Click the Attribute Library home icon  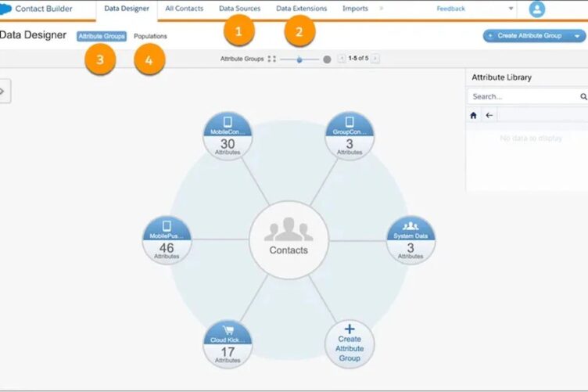click(x=473, y=115)
